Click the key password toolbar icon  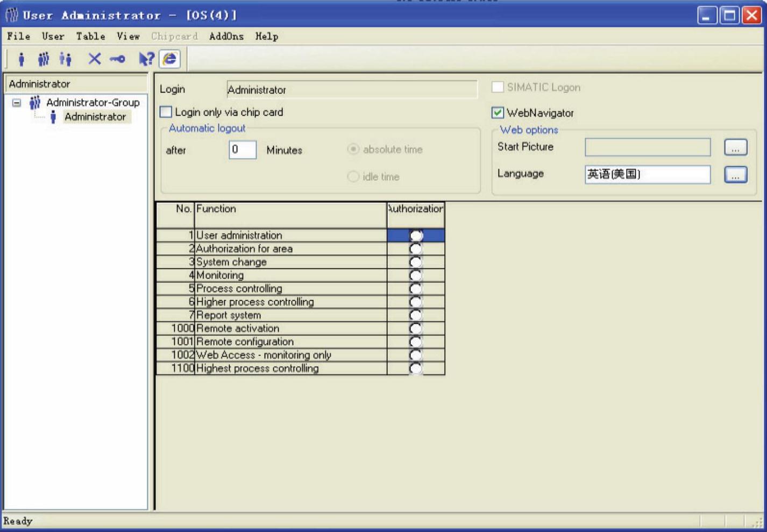pyautogui.click(x=117, y=59)
